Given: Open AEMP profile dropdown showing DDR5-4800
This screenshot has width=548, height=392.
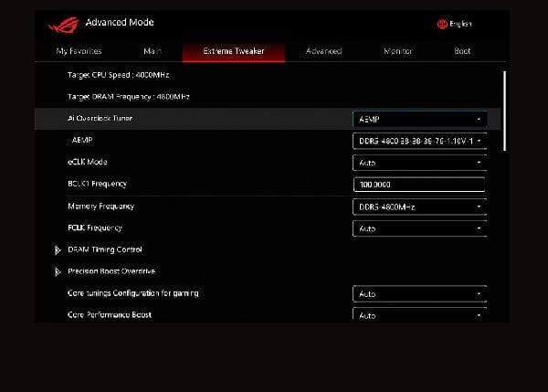Looking at the screenshot, I should coord(420,141).
